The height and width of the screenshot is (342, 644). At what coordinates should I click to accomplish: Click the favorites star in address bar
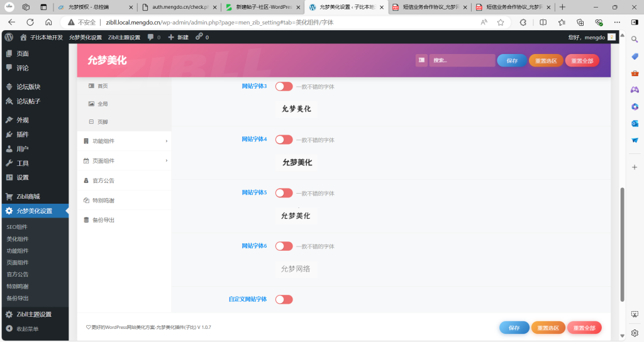[x=501, y=22]
